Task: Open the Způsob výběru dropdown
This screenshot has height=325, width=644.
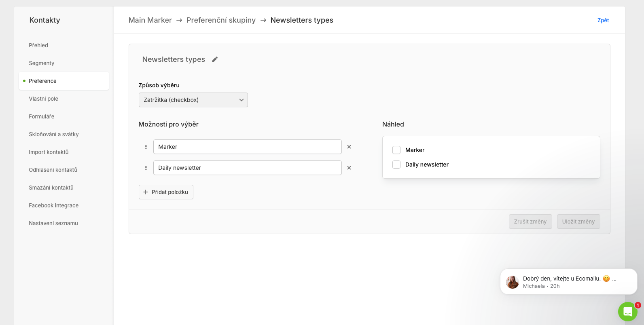Action: point(193,100)
